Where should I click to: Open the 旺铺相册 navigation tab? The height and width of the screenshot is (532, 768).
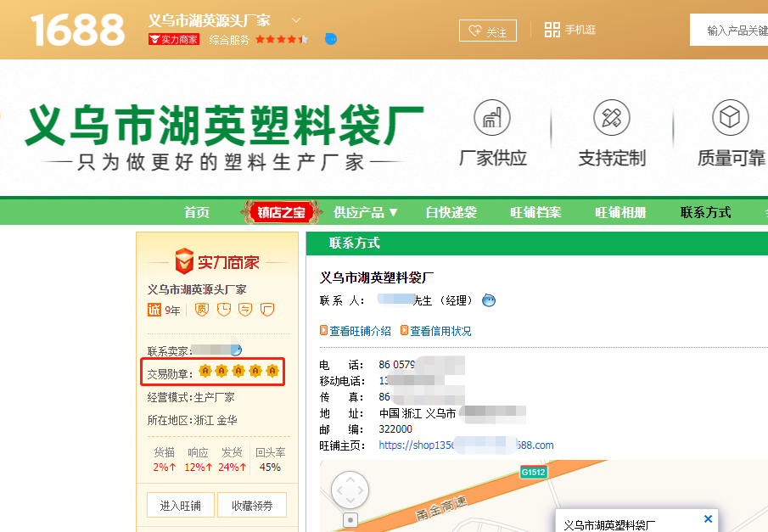point(620,212)
